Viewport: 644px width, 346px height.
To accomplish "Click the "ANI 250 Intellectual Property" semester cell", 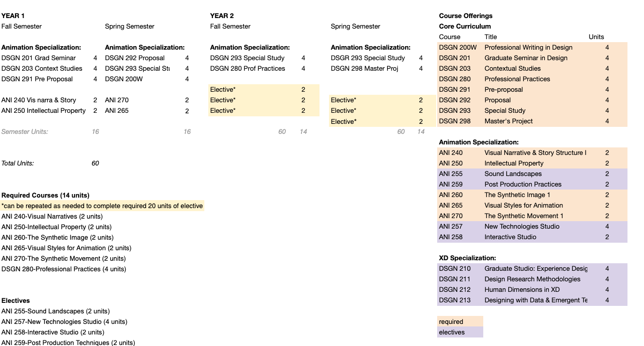I will tap(44, 110).
